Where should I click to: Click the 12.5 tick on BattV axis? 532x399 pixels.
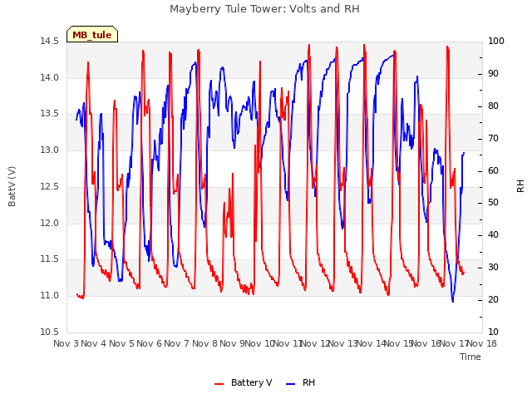click(50, 186)
